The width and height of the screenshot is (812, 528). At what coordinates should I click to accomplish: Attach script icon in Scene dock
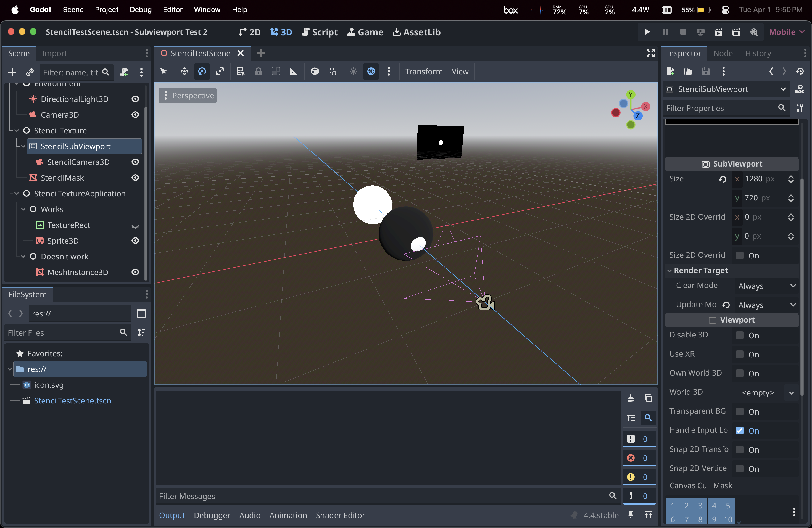coord(124,72)
